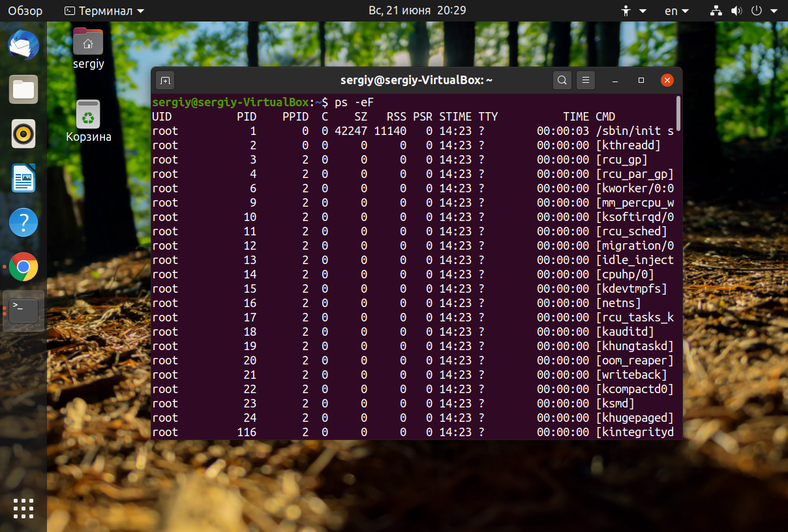The image size is (788, 532).
Task: Click the [ksmd] process name
Action: point(615,404)
